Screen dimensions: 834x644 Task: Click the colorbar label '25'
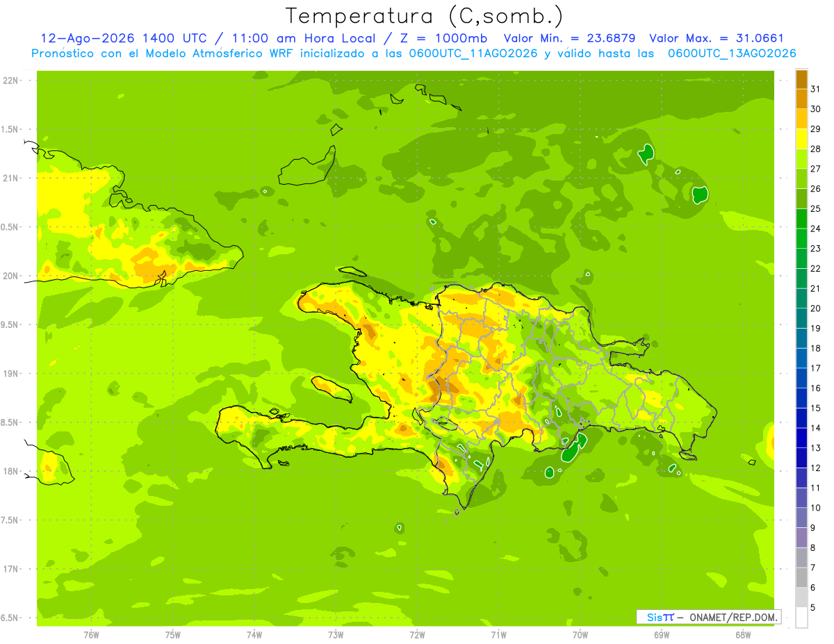[816, 208]
